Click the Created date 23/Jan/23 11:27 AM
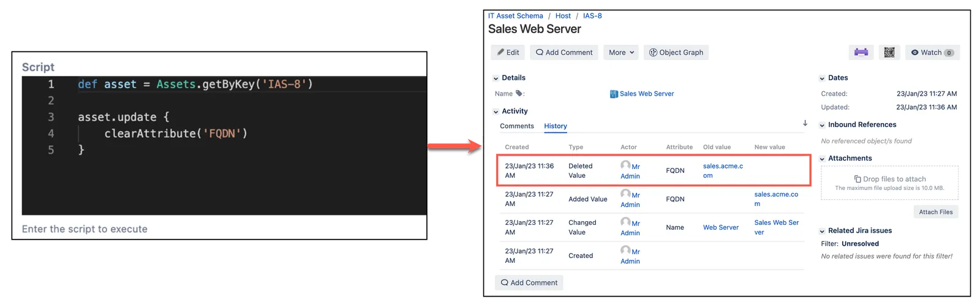Viewport: 980px width, 307px height. point(927,94)
